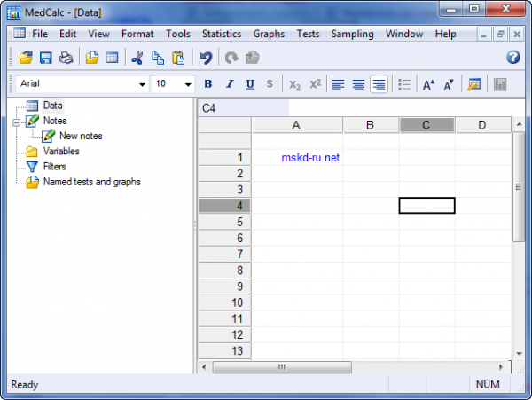
Task: Click the cell containing mskd-ru.net
Action: click(x=309, y=158)
